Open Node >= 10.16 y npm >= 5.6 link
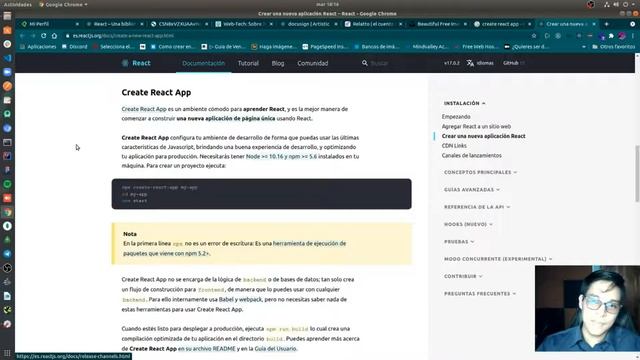This screenshot has height=360, width=640. pyautogui.click(x=281, y=156)
